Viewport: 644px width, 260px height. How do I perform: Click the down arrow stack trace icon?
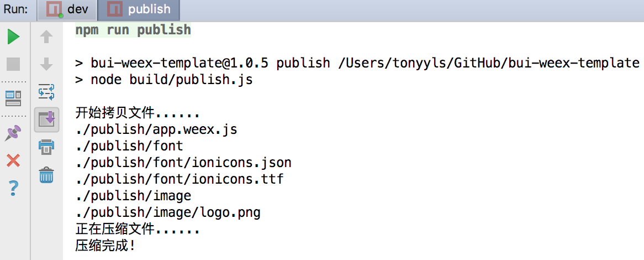point(46,64)
